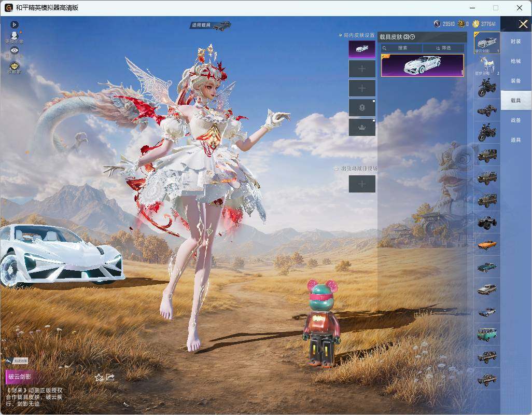Select the 载具 tab
Viewport: 532px width, 415px height.
point(516,101)
